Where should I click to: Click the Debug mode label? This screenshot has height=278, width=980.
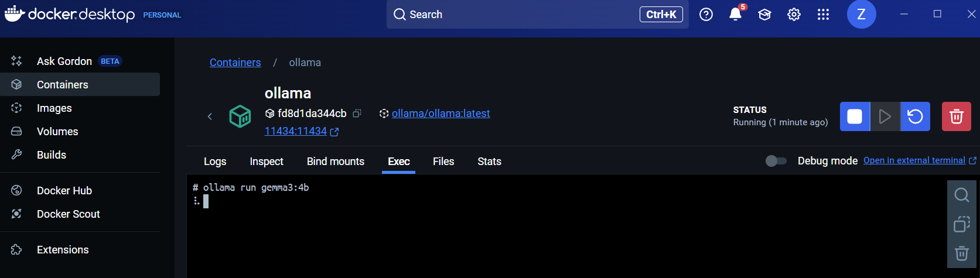point(827,161)
